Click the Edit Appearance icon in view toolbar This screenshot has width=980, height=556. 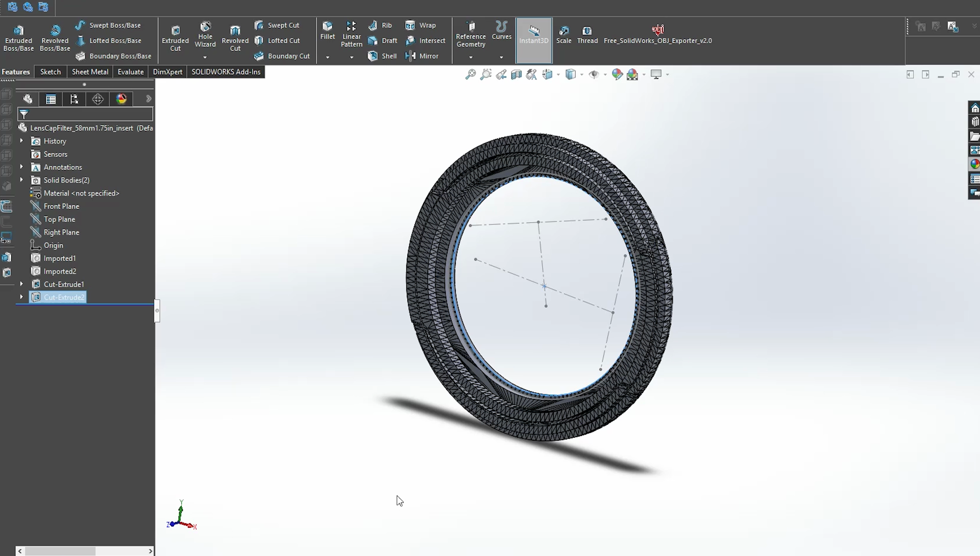click(617, 74)
